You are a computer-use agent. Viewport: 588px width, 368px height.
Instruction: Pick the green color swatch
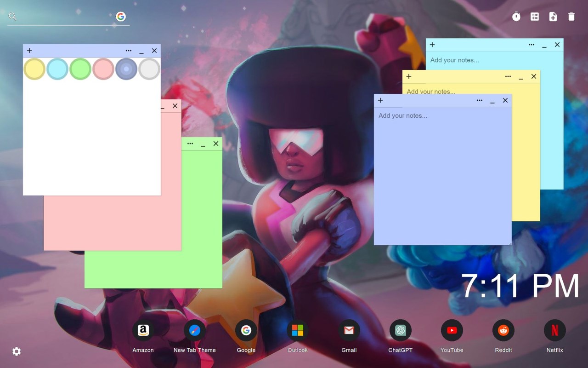point(80,69)
